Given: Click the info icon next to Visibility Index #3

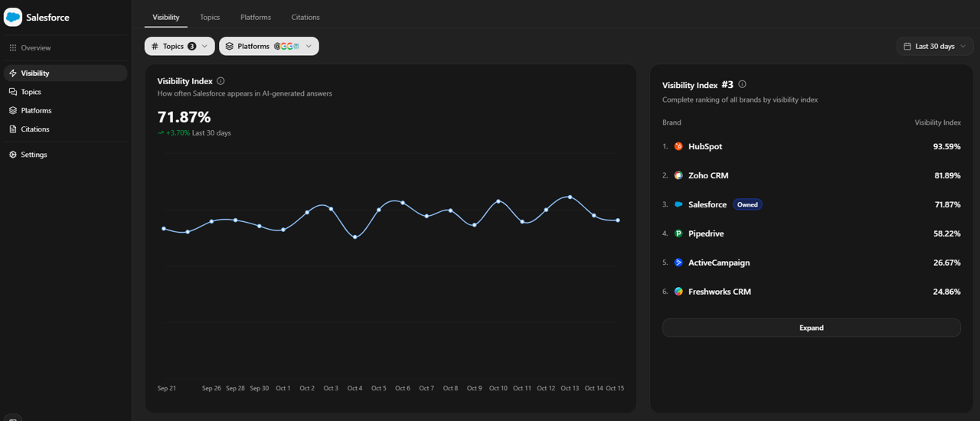Looking at the screenshot, I should click(742, 85).
